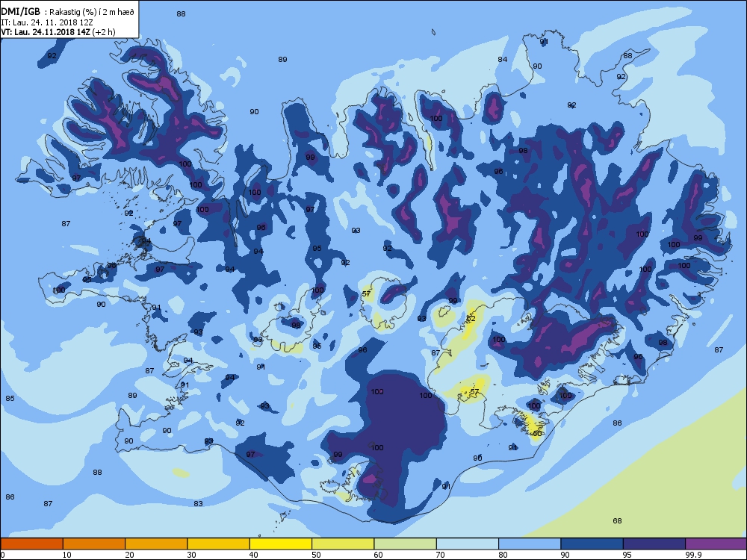Click the 'VT: Lau. 24.11.2018 14Z (+2 h)' line
The width and height of the screenshot is (747, 560).
(58, 32)
